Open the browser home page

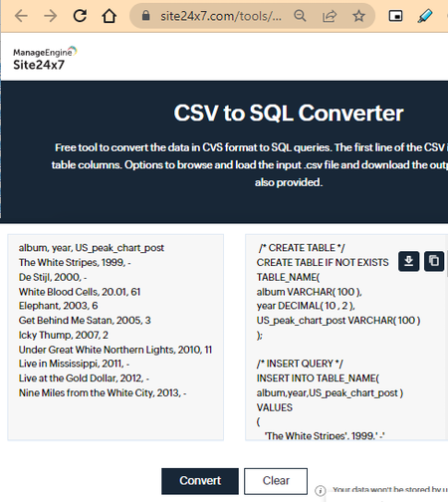pos(110,16)
